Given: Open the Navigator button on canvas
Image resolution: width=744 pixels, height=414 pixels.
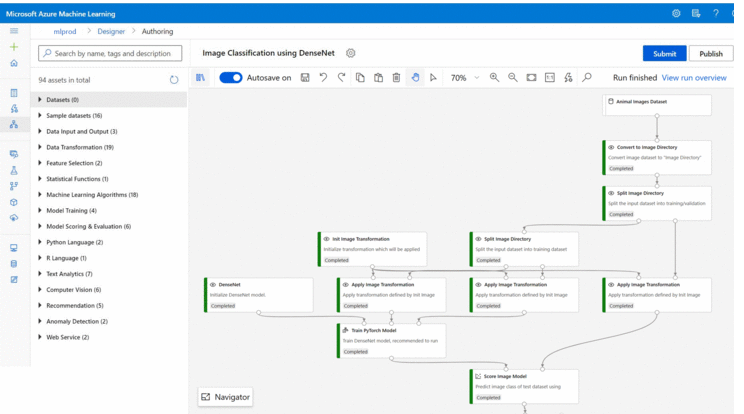Looking at the screenshot, I should (225, 397).
